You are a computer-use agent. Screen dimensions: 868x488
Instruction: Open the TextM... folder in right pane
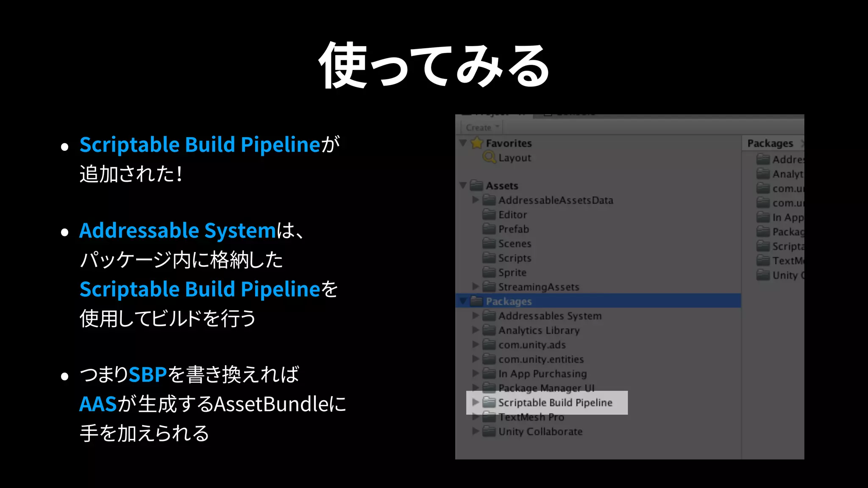(780, 261)
